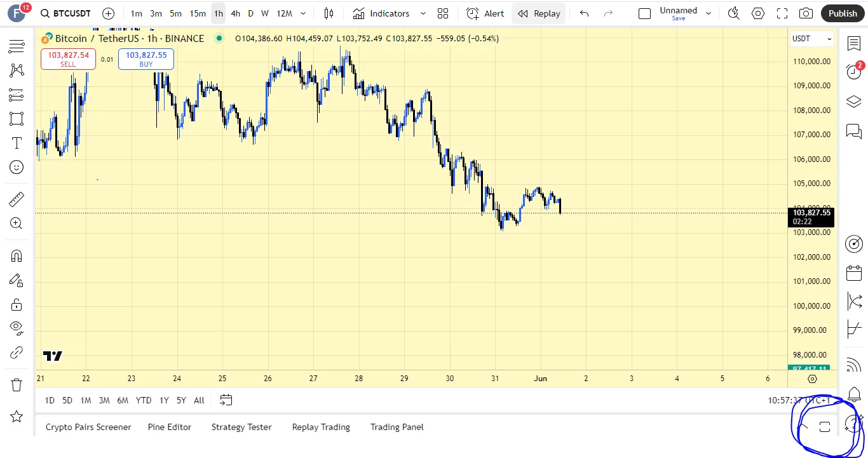Screen dimensions: 868x458
Task: Maximize the bottom panel
Action: click(825, 427)
